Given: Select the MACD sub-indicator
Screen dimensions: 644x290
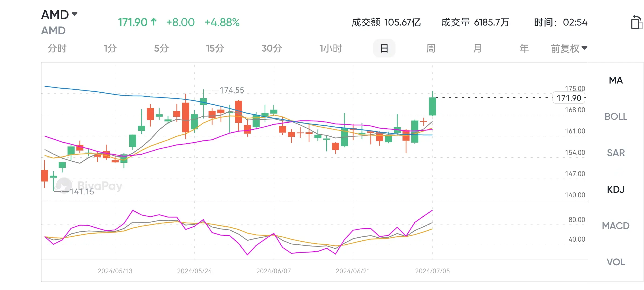Looking at the screenshot, I should click(616, 226).
